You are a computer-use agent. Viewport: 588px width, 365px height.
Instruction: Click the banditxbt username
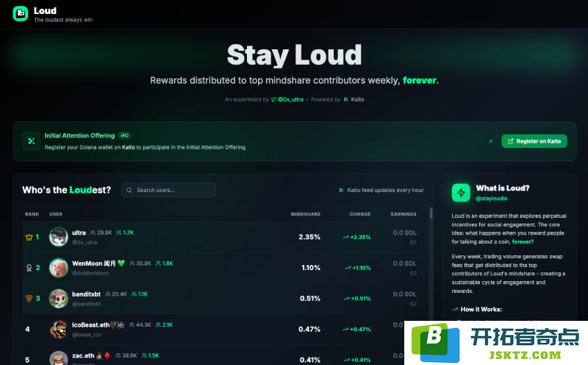click(86, 294)
